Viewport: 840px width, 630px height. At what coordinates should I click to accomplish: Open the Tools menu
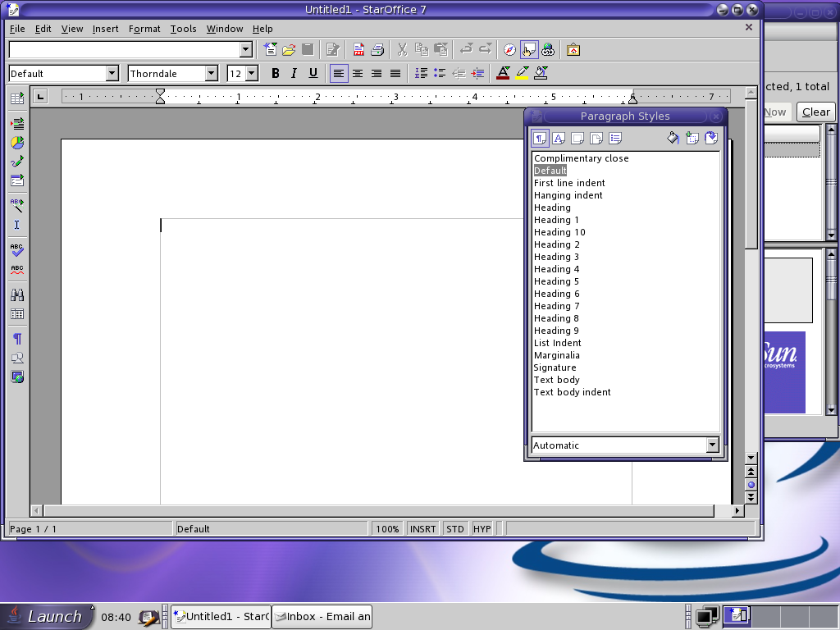pyautogui.click(x=183, y=29)
